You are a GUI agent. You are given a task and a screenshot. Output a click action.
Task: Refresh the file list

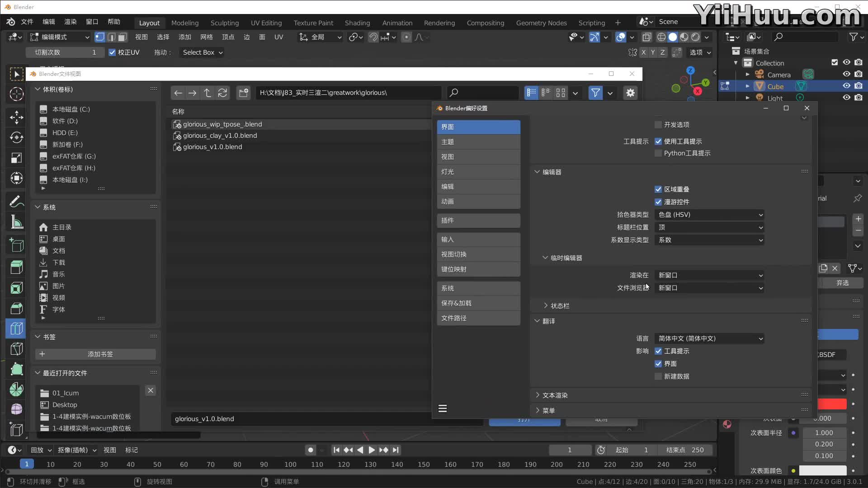222,93
